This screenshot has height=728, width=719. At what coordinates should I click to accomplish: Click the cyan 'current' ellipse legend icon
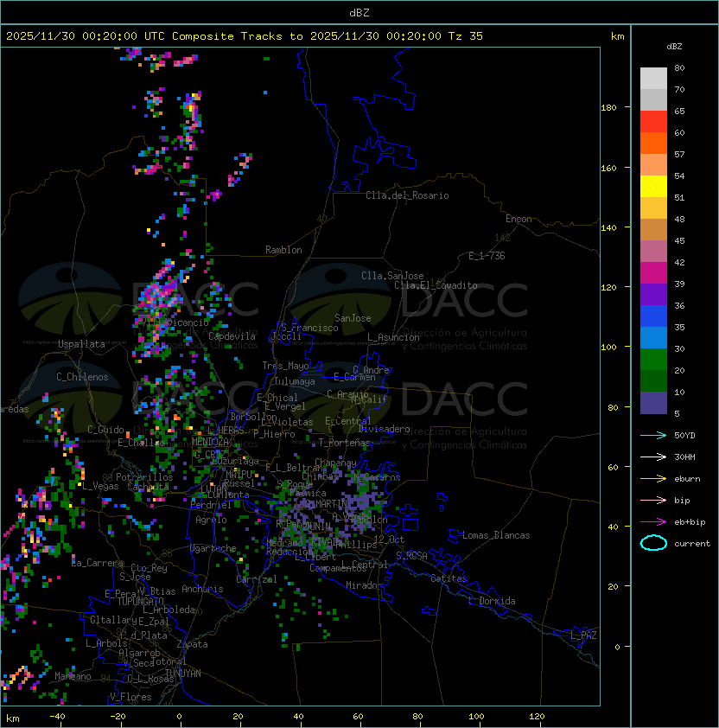point(653,543)
